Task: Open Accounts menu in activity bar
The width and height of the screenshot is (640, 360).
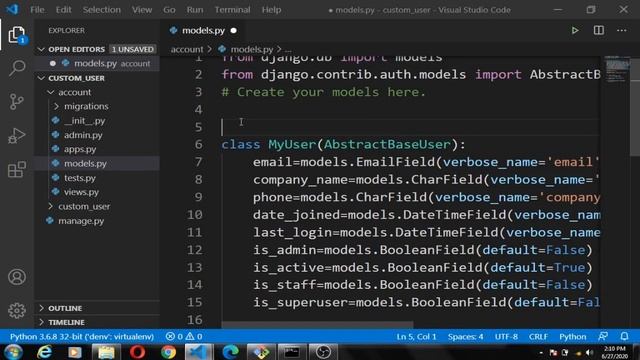Action: click(17, 277)
